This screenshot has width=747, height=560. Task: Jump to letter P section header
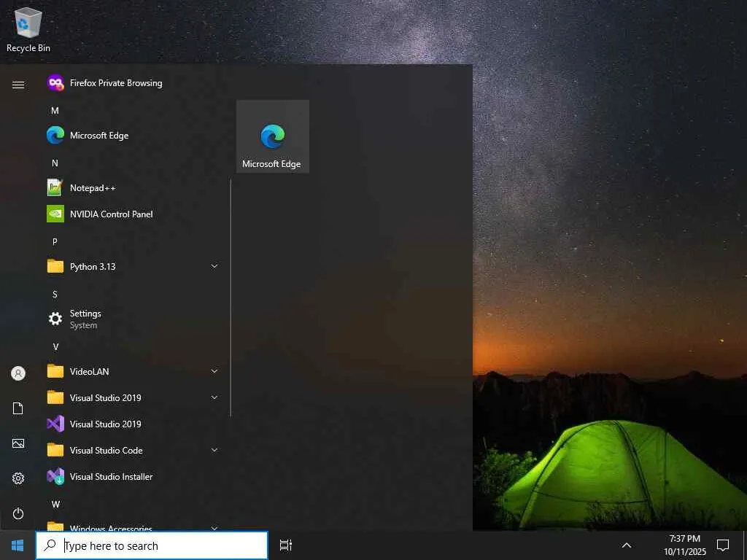(x=55, y=241)
